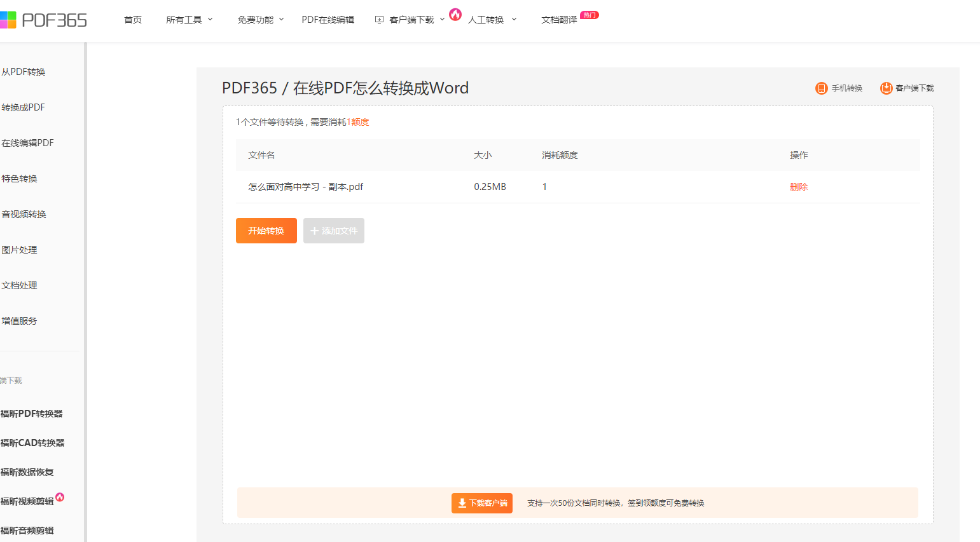This screenshot has width=980, height=542.
Task: Click the 文件名 column header
Action: coord(261,155)
